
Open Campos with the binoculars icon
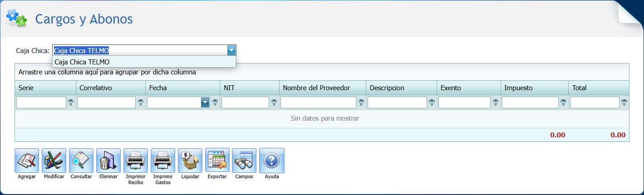(244, 161)
